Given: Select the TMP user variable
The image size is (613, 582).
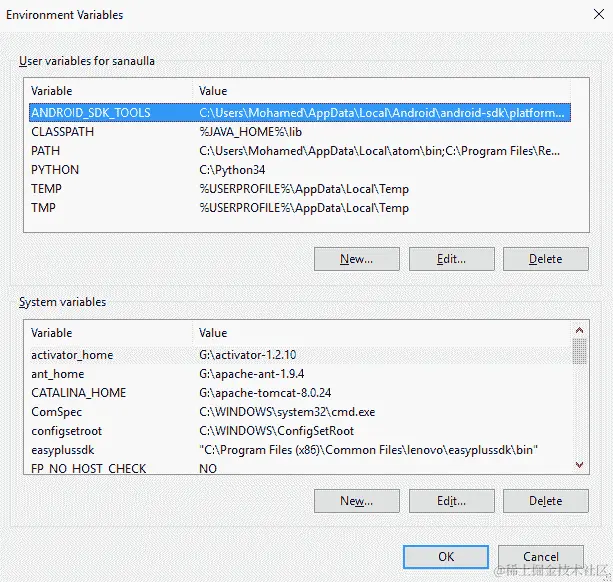Looking at the screenshot, I should pos(300,208).
